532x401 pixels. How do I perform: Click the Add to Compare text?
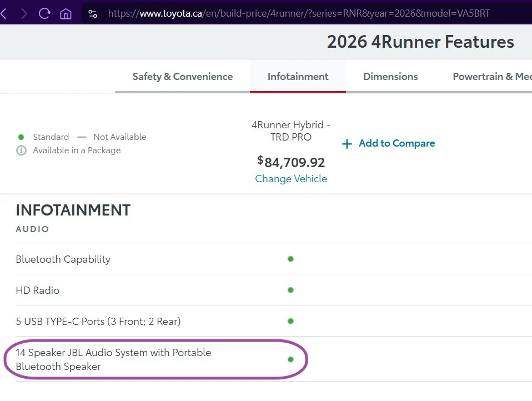(x=397, y=143)
